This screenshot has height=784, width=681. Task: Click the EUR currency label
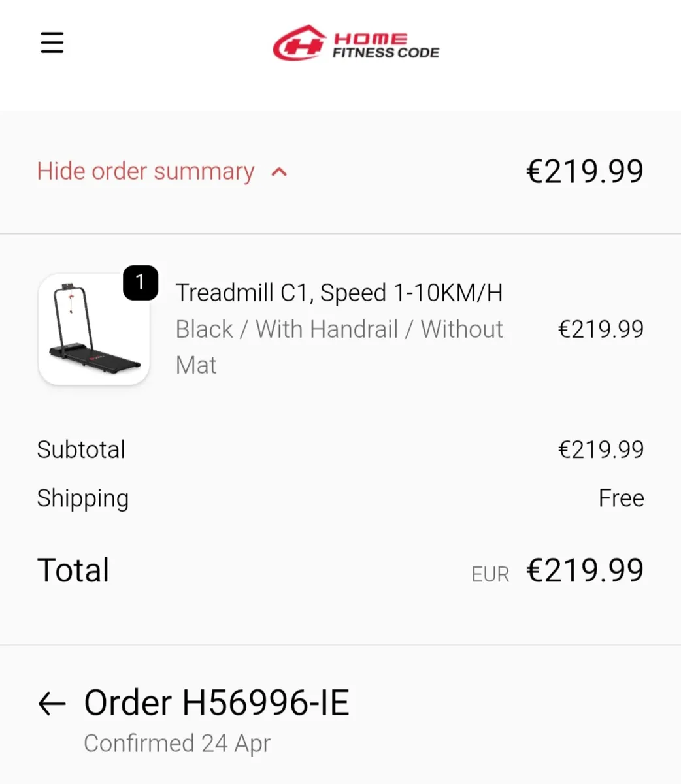pyautogui.click(x=490, y=574)
